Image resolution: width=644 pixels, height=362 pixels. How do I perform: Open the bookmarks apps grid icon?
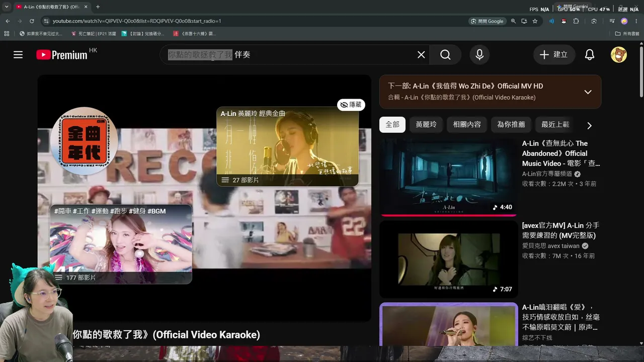click(x=7, y=34)
